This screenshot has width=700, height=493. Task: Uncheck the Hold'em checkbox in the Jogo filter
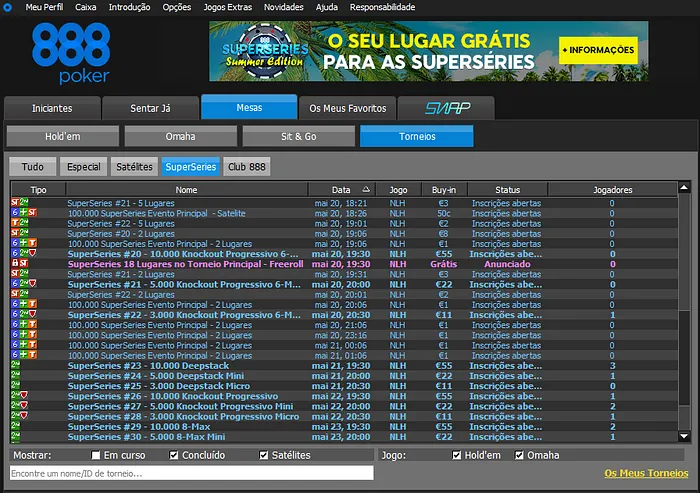click(456, 455)
